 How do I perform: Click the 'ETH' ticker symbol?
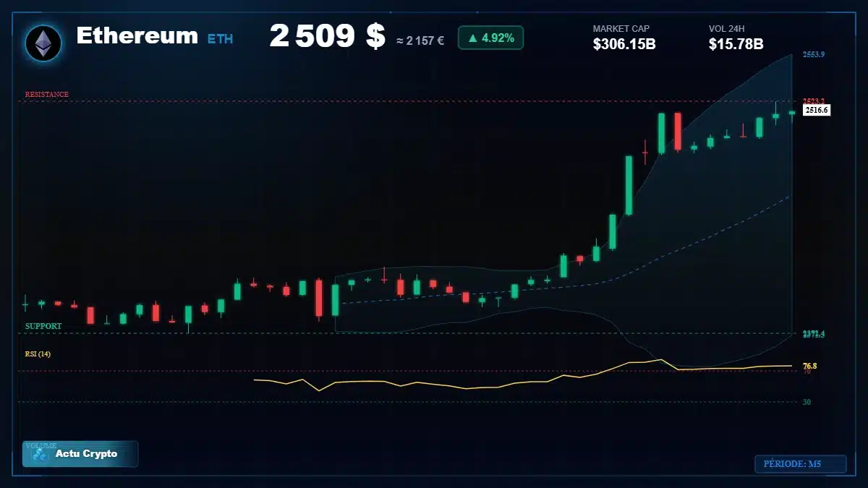click(221, 39)
